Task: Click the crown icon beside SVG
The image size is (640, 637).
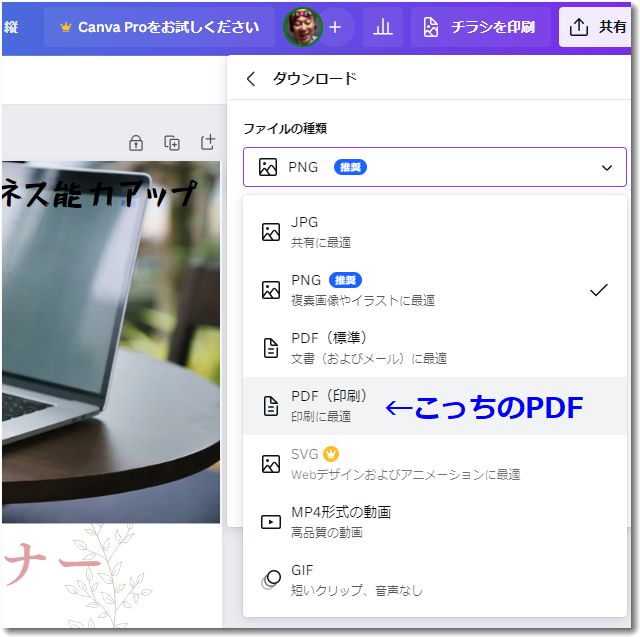Action: pyautogui.click(x=331, y=454)
